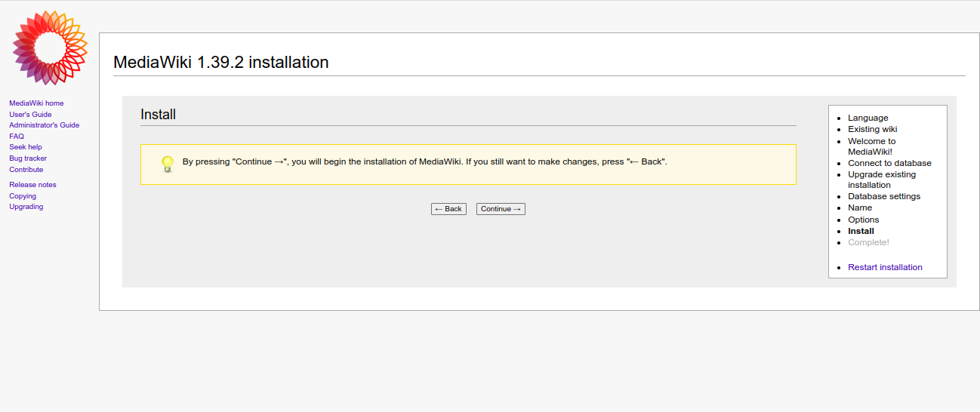Screen dimensions: 980x412
Task: Click the Restart installation link
Action: click(x=885, y=267)
